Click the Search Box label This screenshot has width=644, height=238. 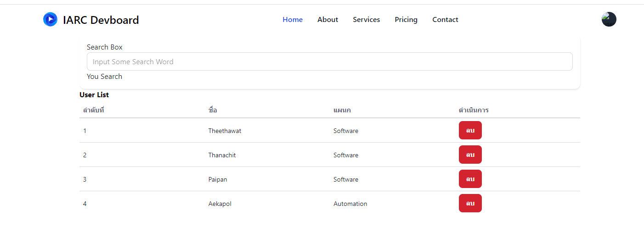pyautogui.click(x=105, y=47)
